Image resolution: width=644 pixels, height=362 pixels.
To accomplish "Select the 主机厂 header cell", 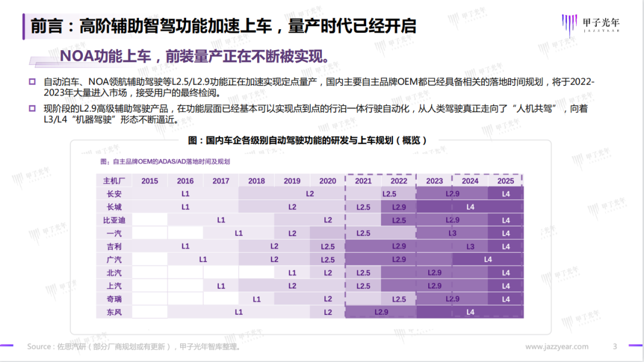I will click(x=114, y=181).
